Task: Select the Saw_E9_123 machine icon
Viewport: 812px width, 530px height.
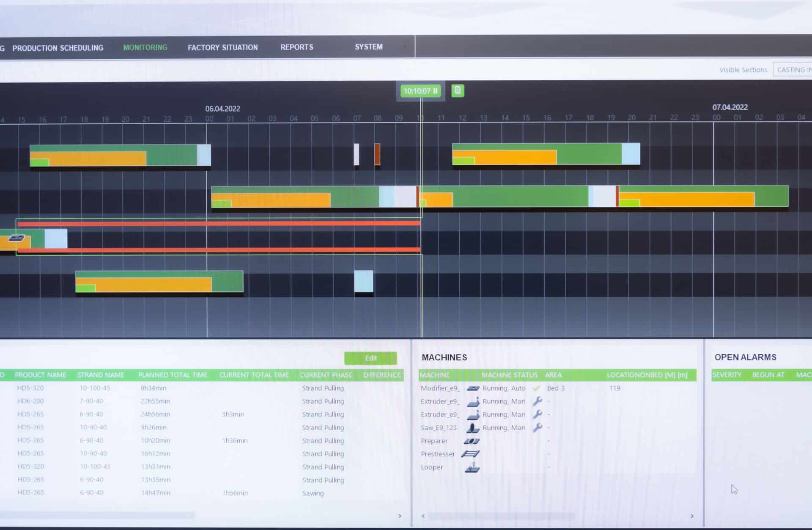Action: [x=472, y=428]
